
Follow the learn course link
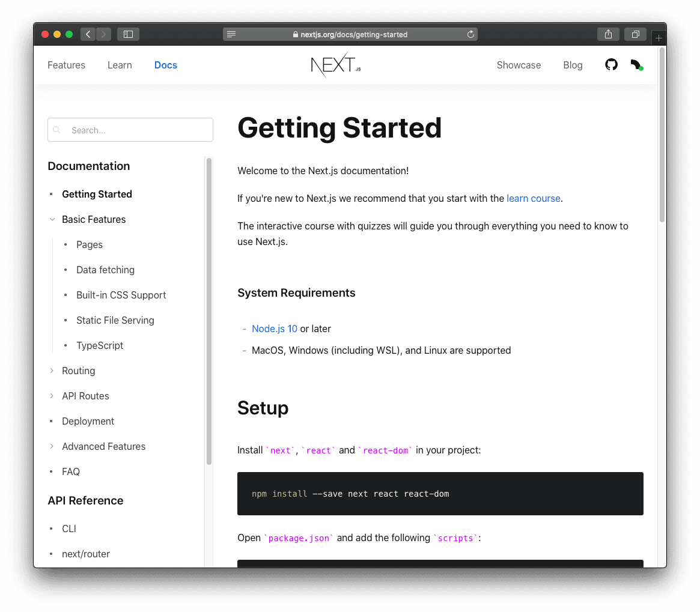click(x=534, y=198)
